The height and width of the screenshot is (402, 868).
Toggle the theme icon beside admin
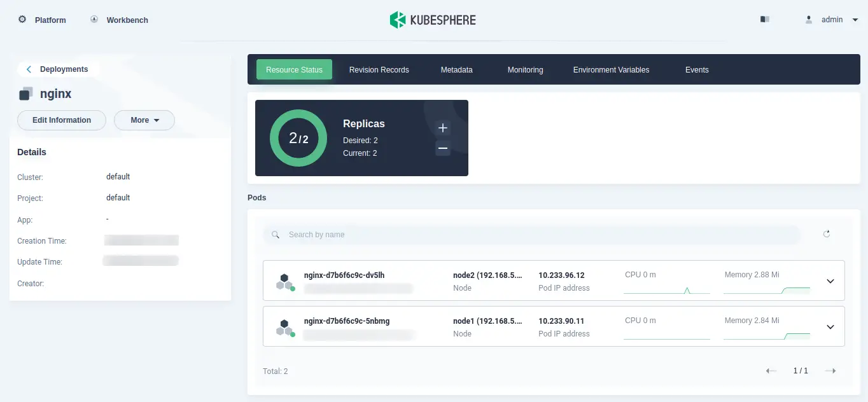pos(765,20)
